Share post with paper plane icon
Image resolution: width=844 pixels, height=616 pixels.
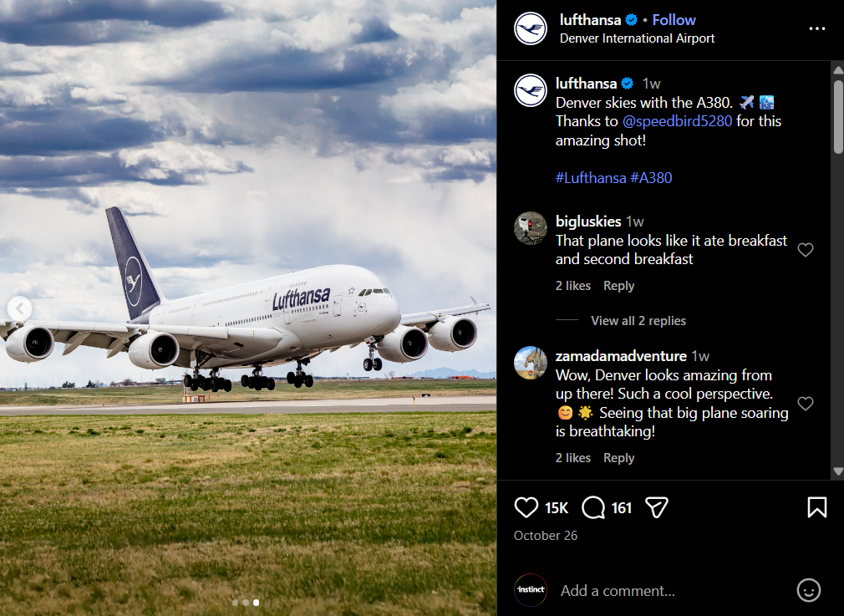[x=657, y=507]
